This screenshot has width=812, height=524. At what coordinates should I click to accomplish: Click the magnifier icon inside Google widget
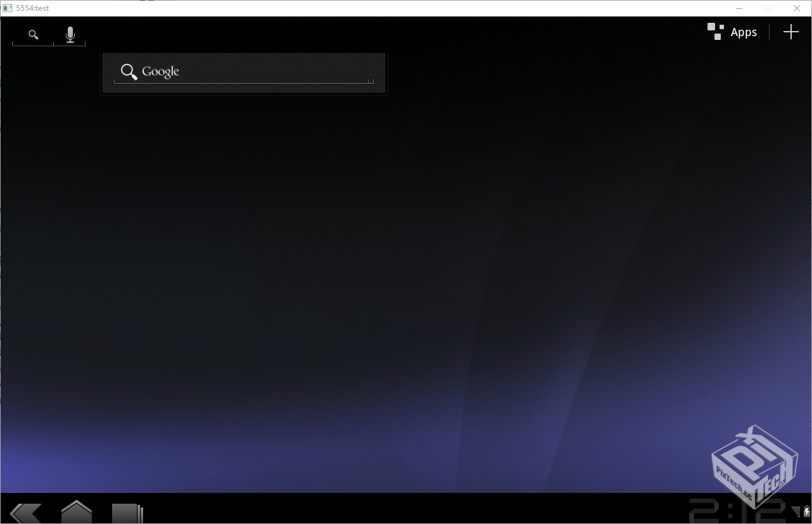129,72
